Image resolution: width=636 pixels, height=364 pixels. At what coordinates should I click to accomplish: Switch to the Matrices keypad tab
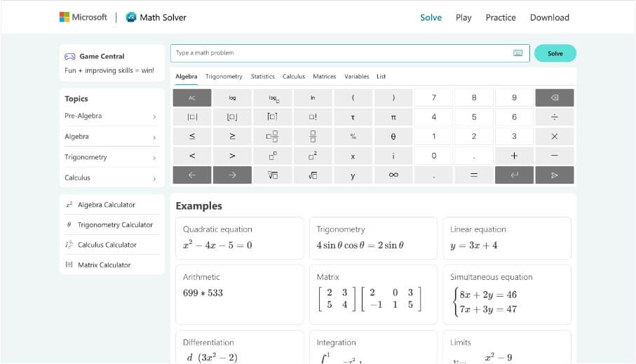(324, 76)
